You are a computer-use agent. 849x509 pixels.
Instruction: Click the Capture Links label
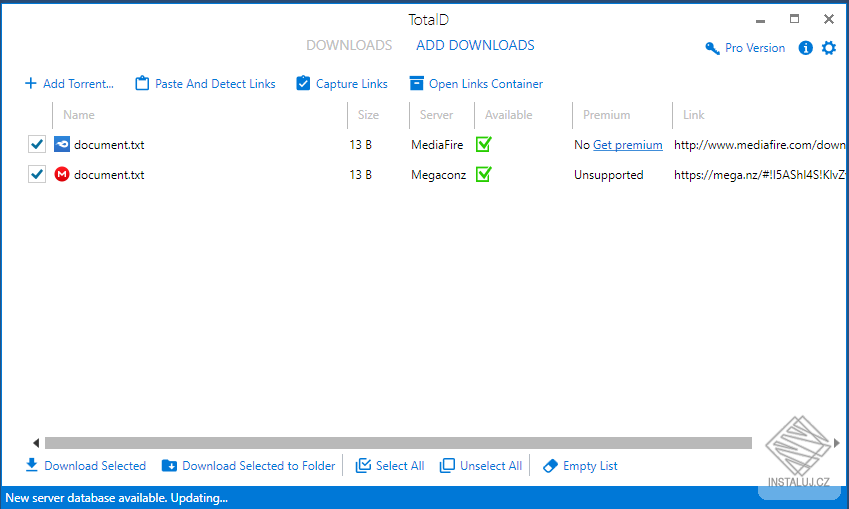tap(351, 84)
